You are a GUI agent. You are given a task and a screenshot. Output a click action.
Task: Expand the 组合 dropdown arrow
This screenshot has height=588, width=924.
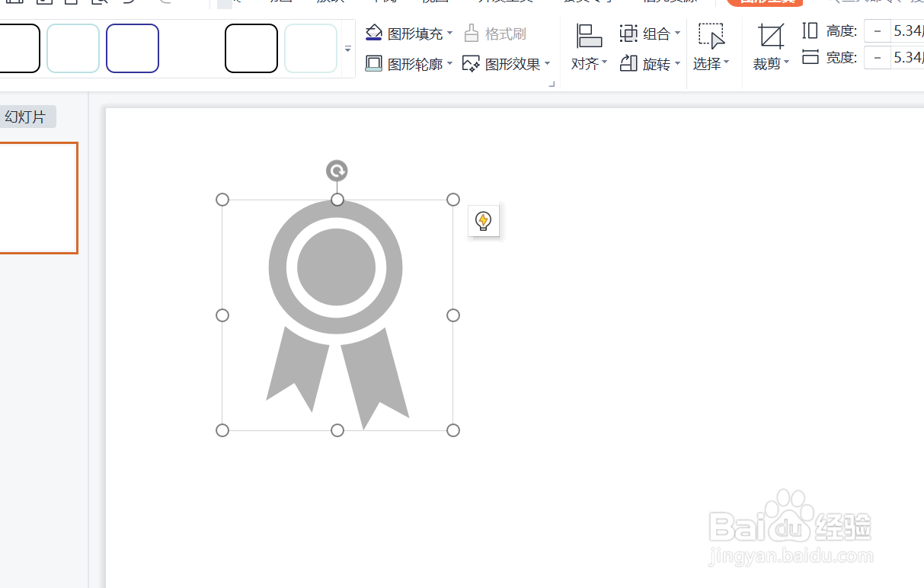677,34
